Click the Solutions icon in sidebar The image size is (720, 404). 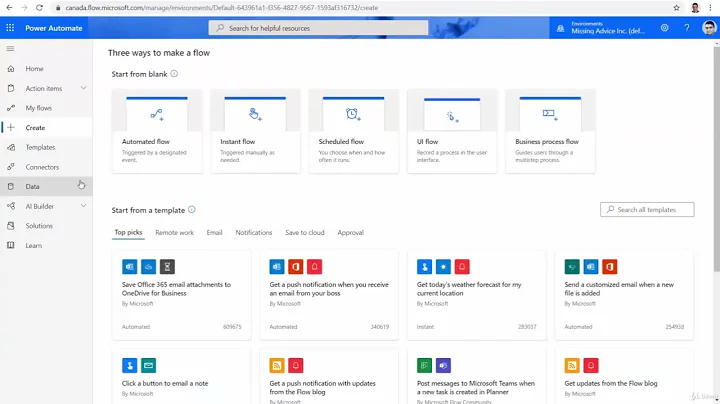coord(11,226)
